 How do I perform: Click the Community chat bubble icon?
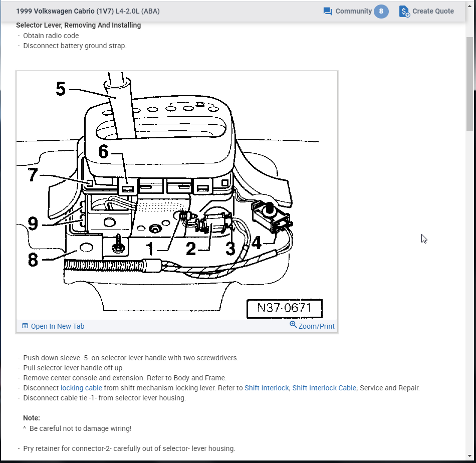328,12
